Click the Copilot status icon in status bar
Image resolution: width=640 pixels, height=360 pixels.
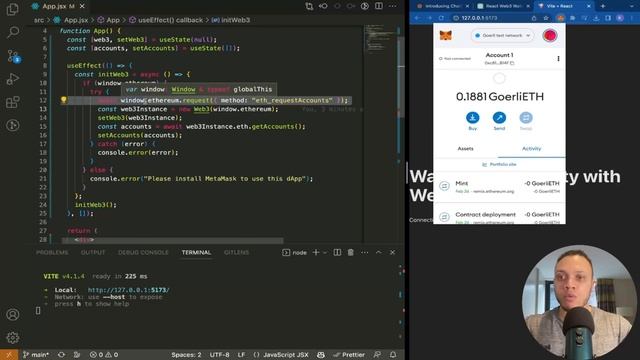321,355
